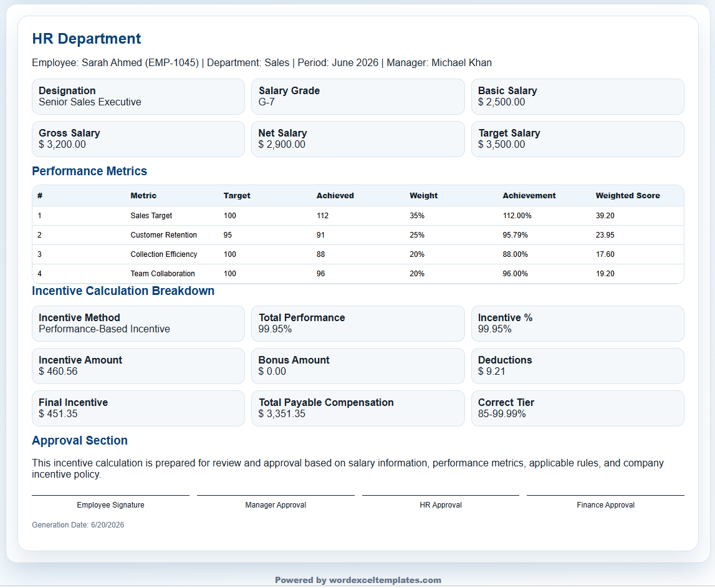This screenshot has height=588, width=715.
Task: Click the Target column header
Action: pos(237,196)
